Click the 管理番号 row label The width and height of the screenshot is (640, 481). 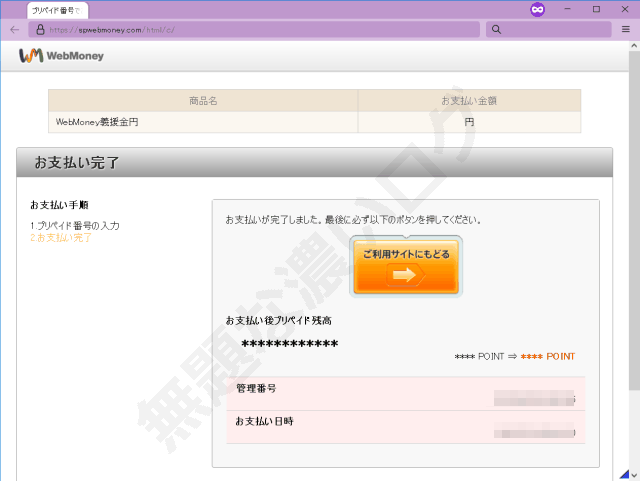point(256,388)
